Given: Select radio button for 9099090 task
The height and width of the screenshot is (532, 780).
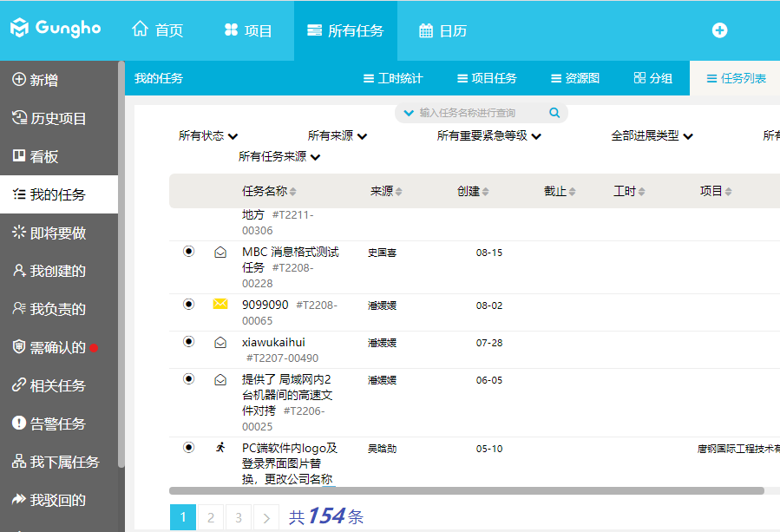Looking at the screenshot, I should (189, 305).
